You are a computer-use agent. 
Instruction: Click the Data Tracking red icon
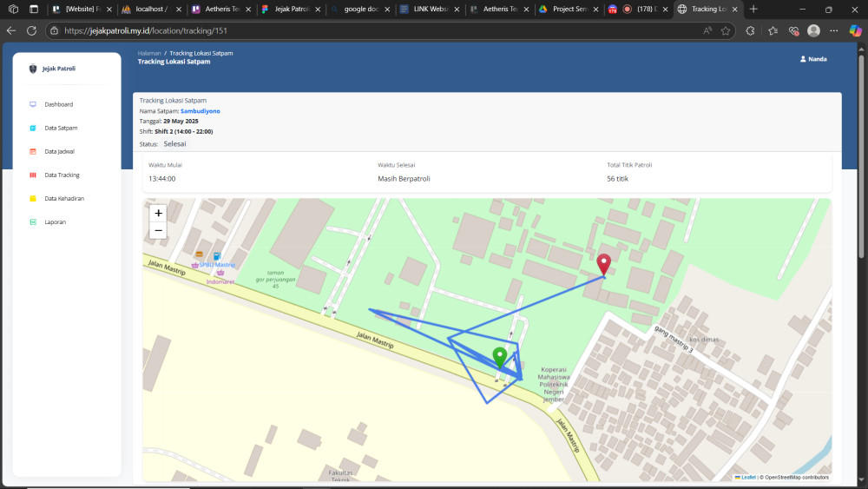pos(33,175)
